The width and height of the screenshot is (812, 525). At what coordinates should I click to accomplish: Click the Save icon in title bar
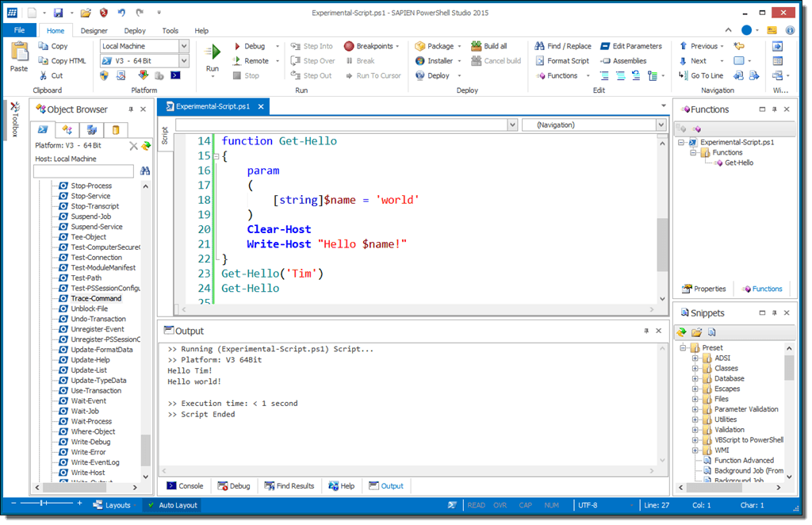pyautogui.click(x=58, y=13)
